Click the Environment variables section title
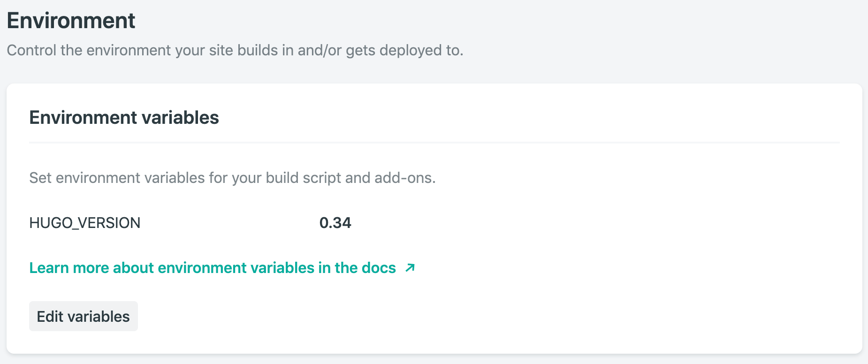This screenshot has width=868, height=364. [x=124, y=118]
